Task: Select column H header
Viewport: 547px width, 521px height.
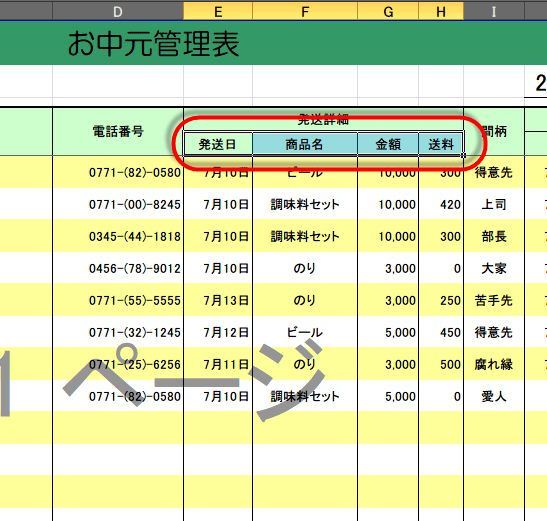Action: [x=441, y=11]
